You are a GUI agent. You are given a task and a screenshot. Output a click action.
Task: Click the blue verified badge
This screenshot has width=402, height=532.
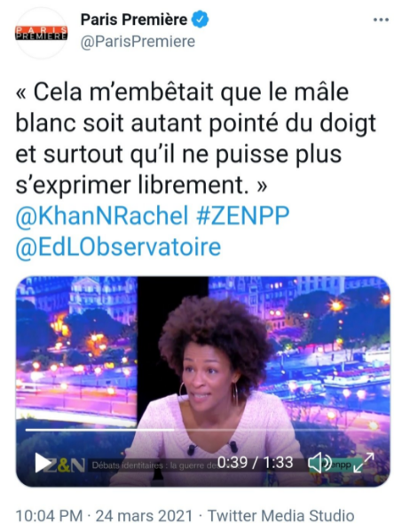[x=201, y=20]
